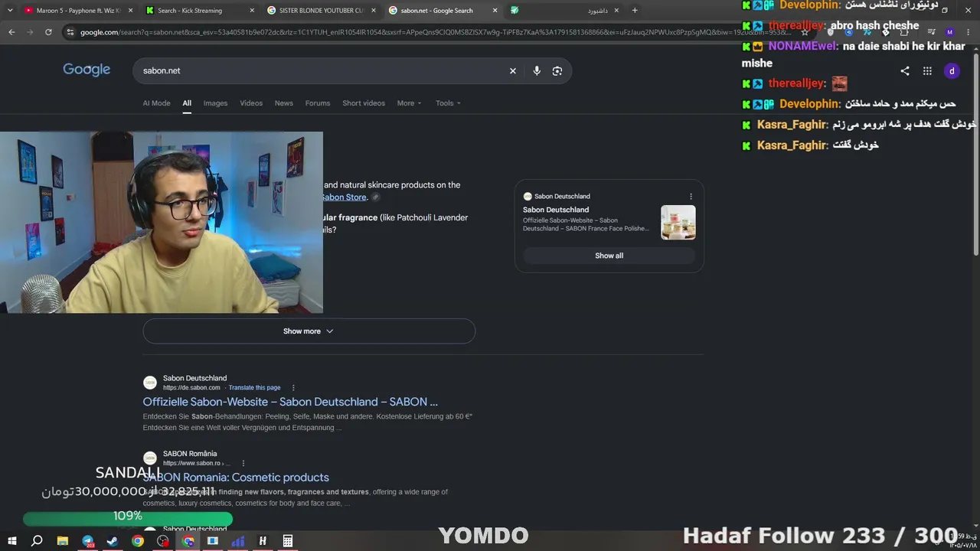Open Google Lens image search icon
The height and width of the screenshot is (551, 980).
[557, 70]
